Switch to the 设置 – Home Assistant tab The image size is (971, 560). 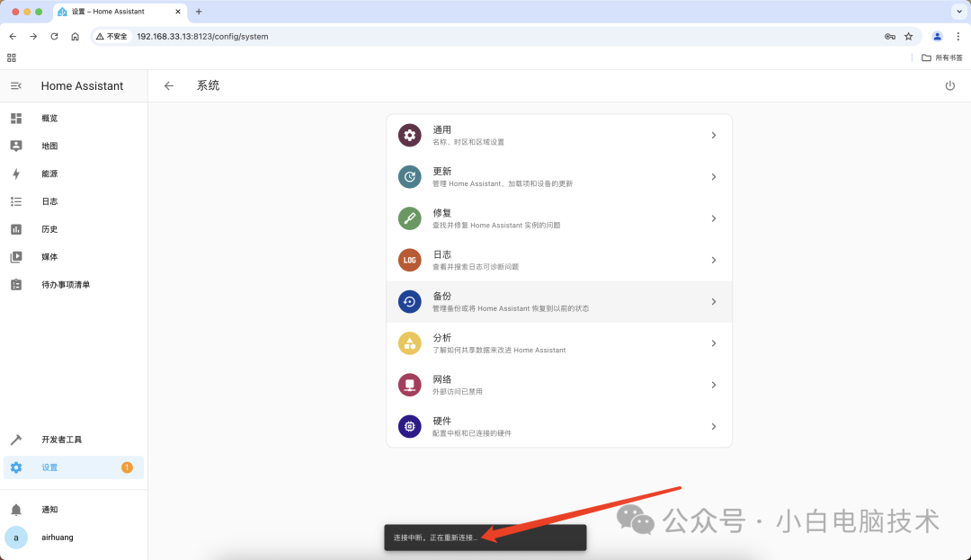coord(120,12)
